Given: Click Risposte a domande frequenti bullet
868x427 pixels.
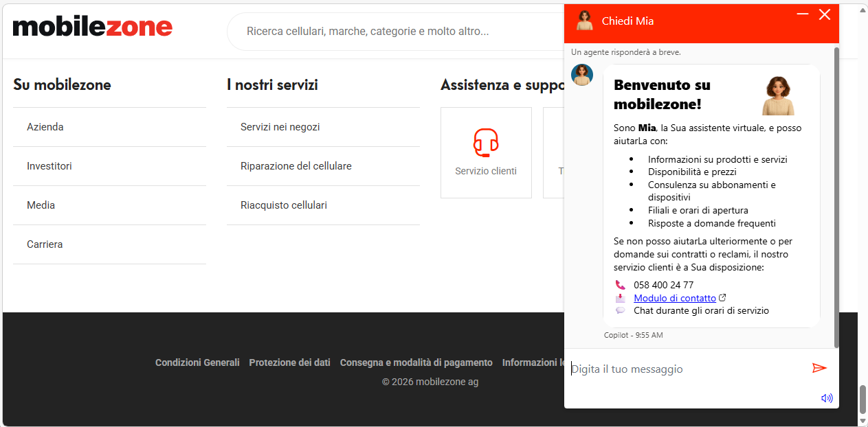Looking at the screenshot, I should [711, 223].
